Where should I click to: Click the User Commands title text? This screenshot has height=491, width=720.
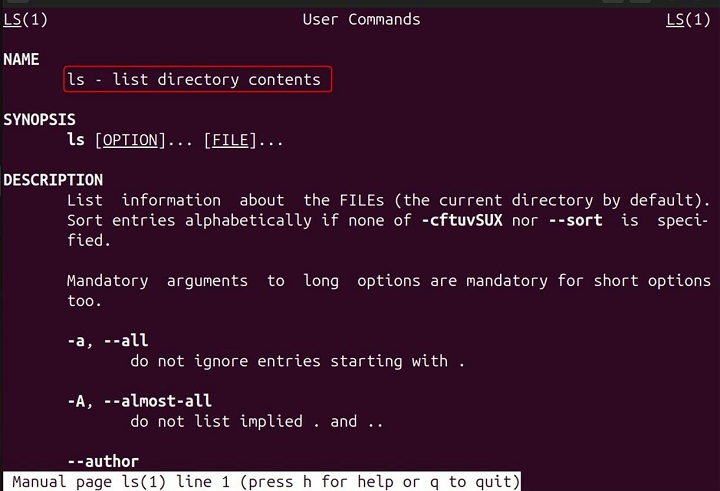pos(361,19)
